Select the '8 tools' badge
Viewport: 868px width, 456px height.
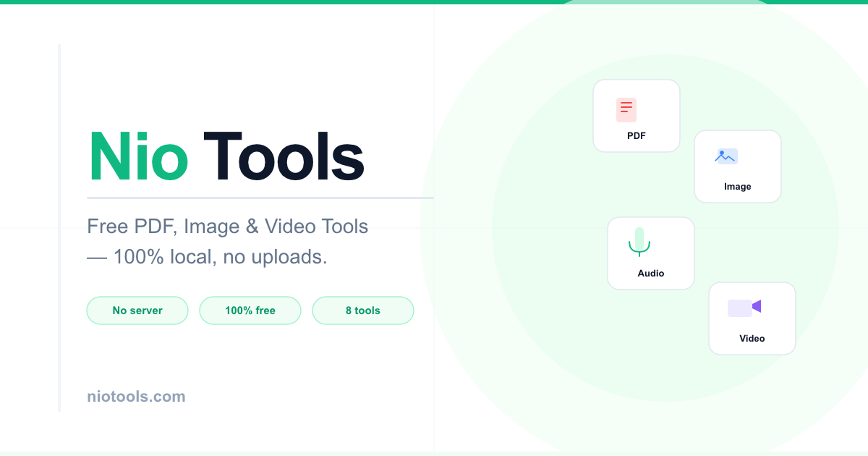(363, 310)
